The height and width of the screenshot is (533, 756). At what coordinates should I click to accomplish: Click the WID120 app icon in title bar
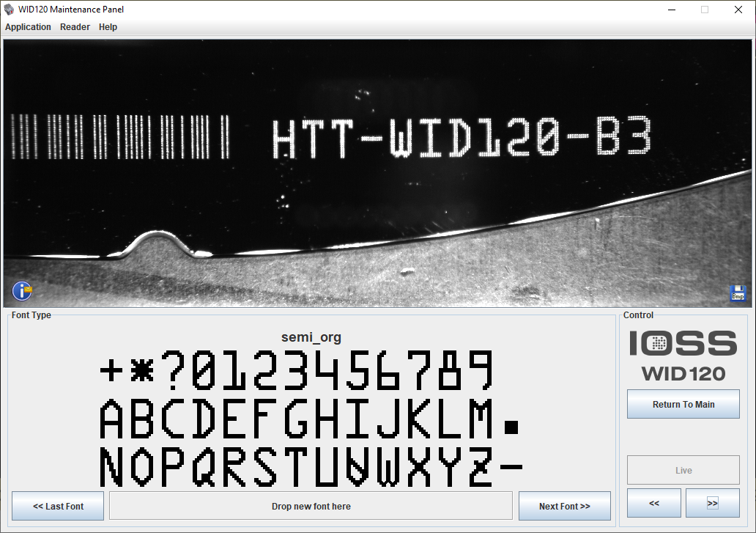click(10, 10)
